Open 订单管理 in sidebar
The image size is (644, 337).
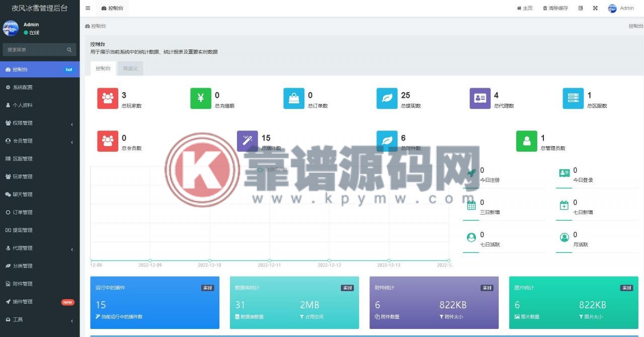click(40, 212)
